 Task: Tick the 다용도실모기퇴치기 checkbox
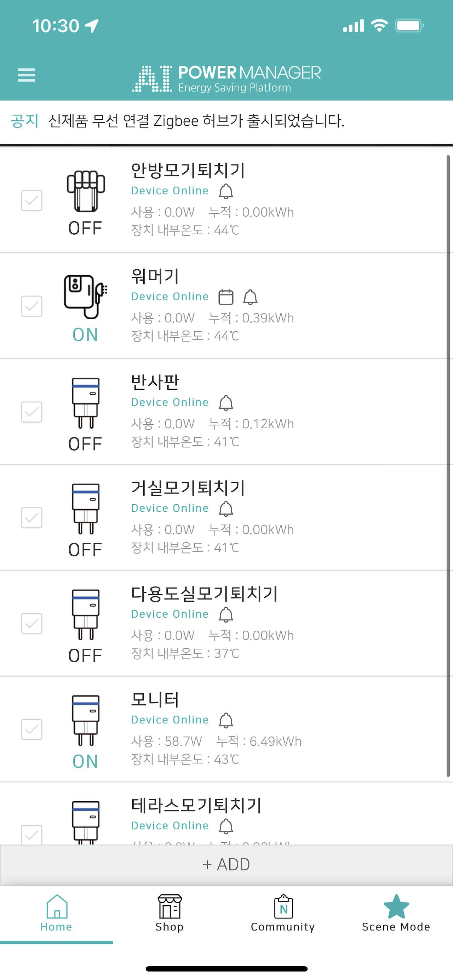(31, 624)
